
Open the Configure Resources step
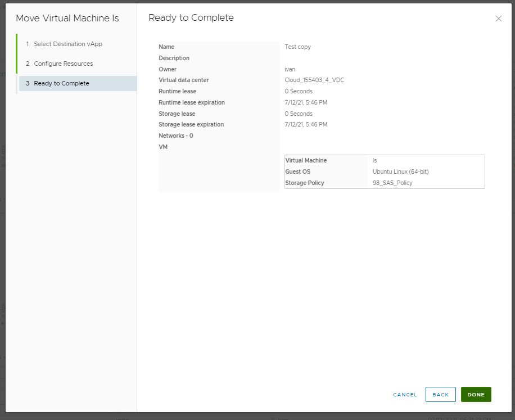click(63, 64)
